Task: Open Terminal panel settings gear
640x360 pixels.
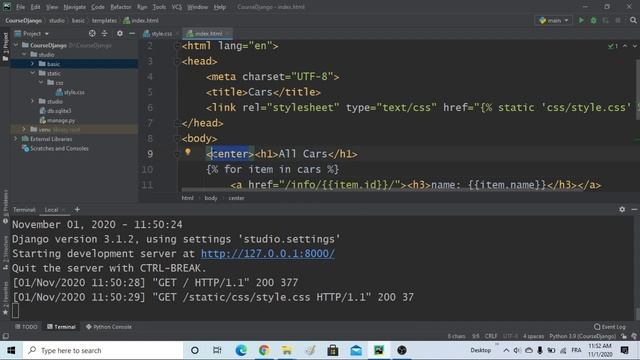Action: (x=622, y=209)
